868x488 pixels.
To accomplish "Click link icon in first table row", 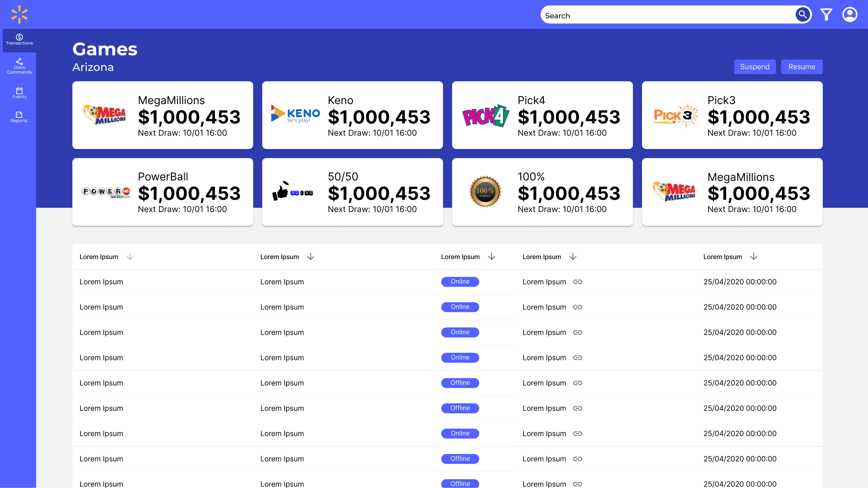I will 578,282.
